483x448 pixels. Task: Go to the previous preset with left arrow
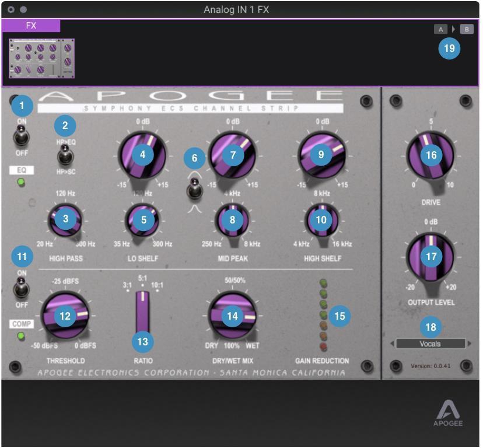click(x=391, y=344)
